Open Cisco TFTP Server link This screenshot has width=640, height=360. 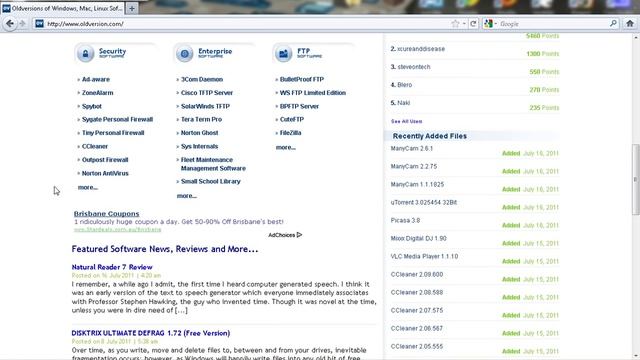tap(207, 93)
